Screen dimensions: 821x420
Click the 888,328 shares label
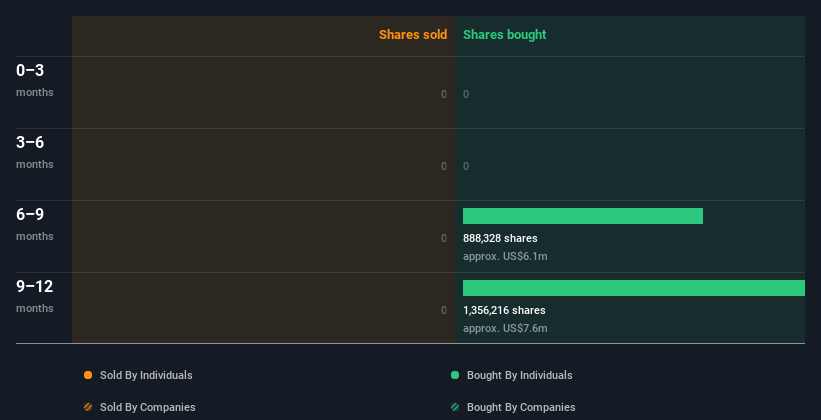coord(500,238)
